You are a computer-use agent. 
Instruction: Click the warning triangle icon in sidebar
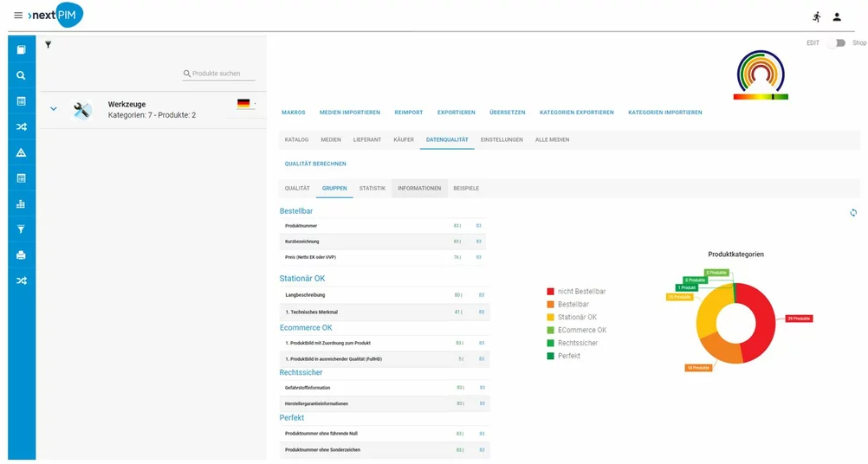[22, 152]
